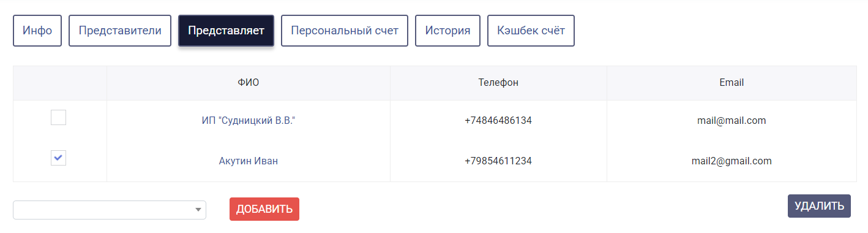
Task: Select the Представляет tab
Action: [226, 31]
